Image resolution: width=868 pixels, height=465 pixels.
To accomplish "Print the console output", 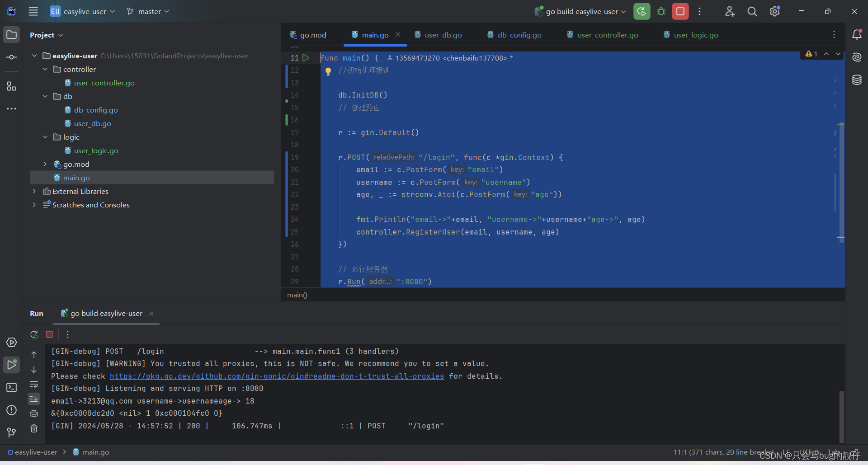I will click(x=34, y=413).
